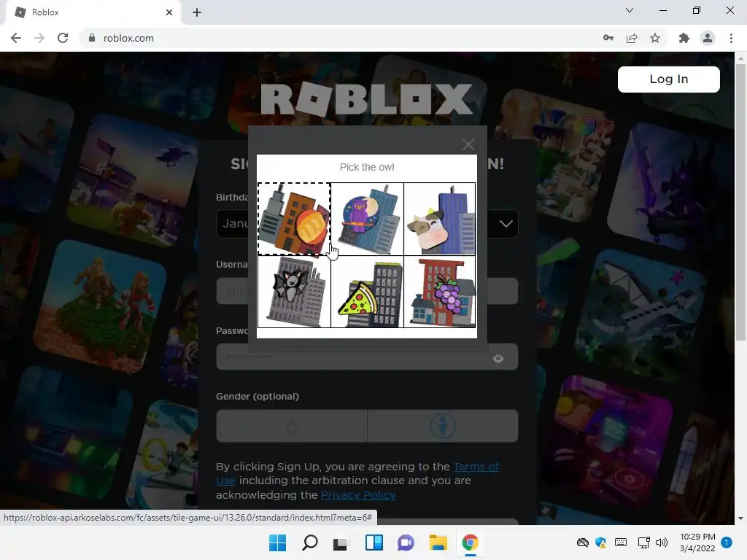This screenshot has height=560, width=747.
Task: View site info via lock icon
Action: click(92, 38)
